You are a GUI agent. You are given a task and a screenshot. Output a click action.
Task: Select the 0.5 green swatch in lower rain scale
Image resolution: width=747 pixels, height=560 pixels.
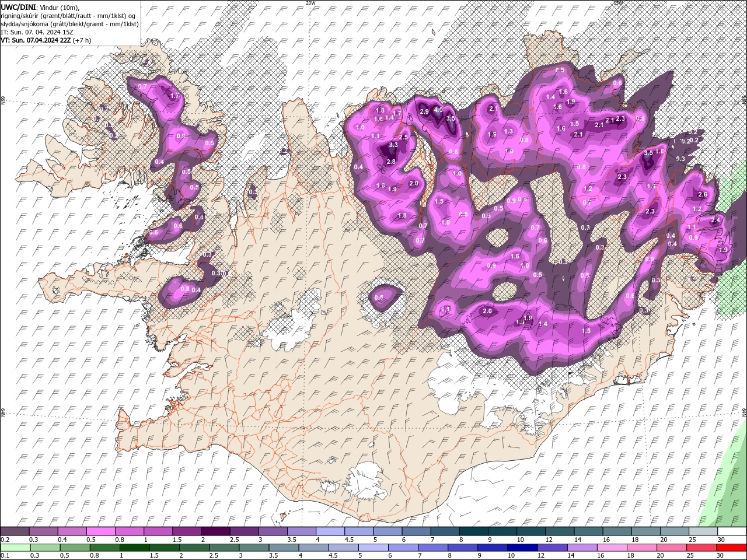click(x=74, y=548)
